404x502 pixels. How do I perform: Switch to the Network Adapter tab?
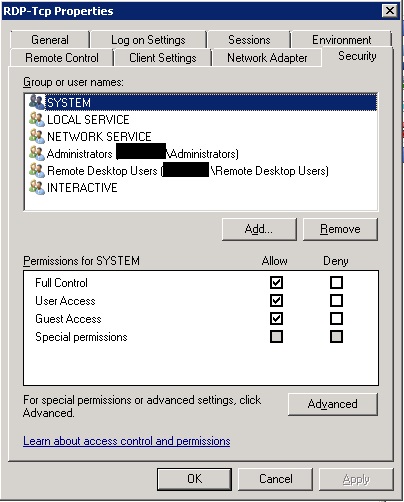click(x=267, y=58)
